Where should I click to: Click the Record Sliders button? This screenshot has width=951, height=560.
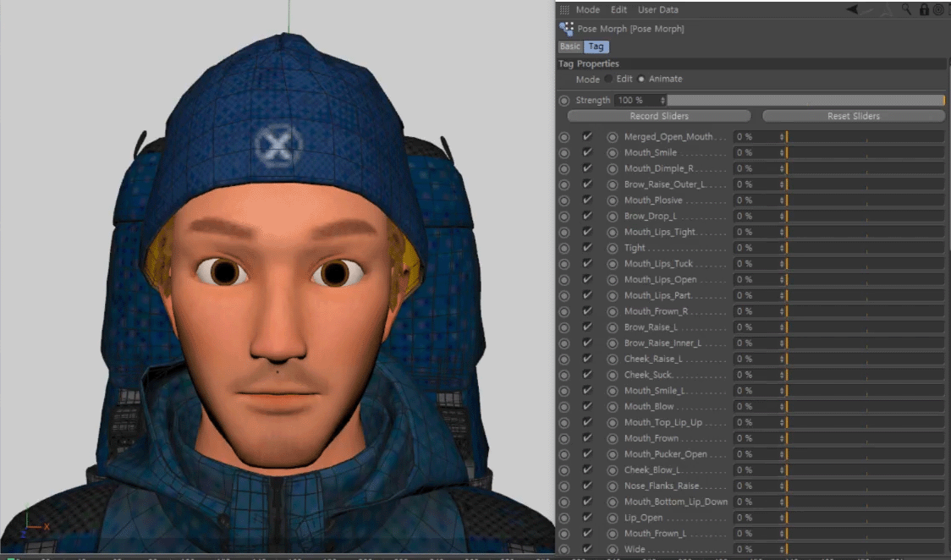pyautogui.click(x=659, y=116)
